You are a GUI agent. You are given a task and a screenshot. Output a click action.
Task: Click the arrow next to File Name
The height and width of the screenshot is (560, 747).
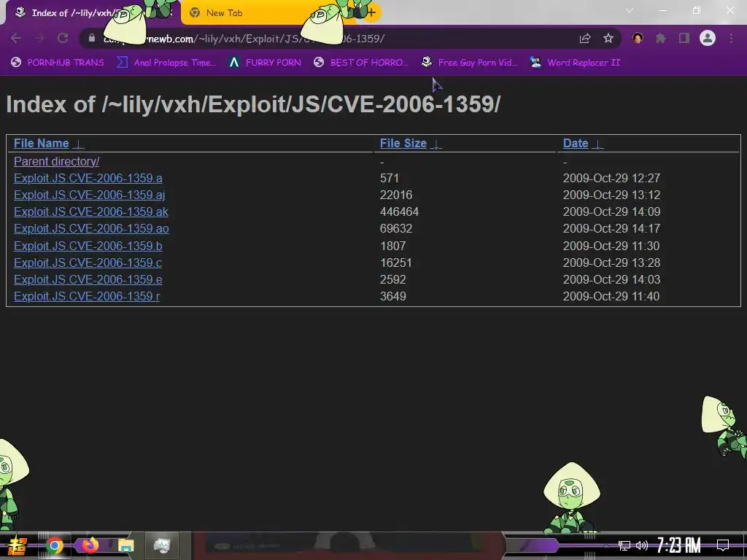pos(78,144)
